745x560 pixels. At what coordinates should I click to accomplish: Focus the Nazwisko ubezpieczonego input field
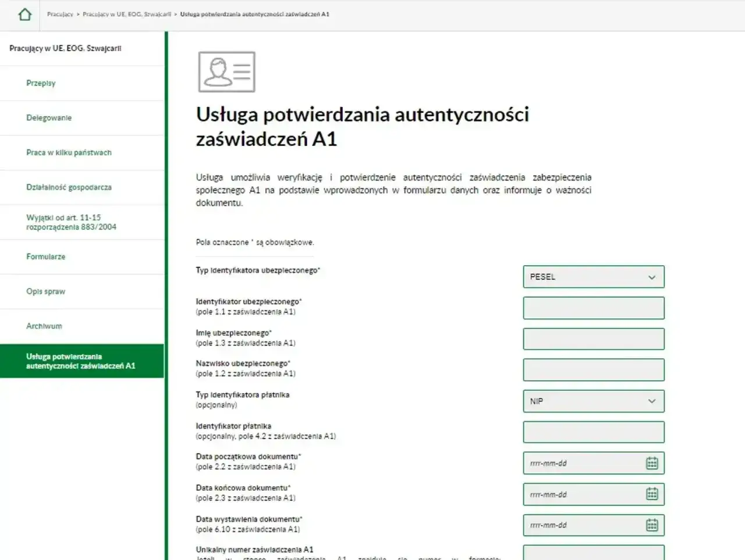(x=594, y=370)
